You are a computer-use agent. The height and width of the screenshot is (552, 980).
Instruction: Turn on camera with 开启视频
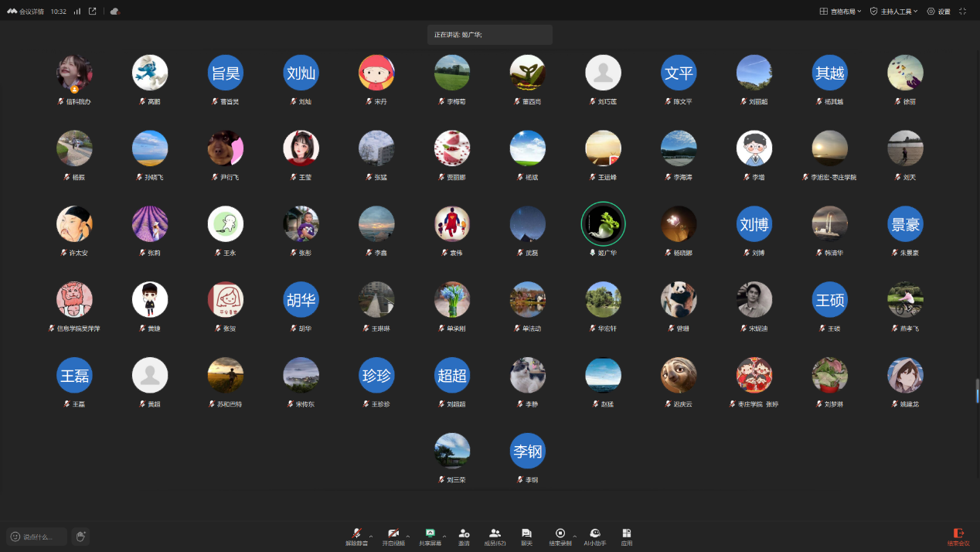(393, 537)
